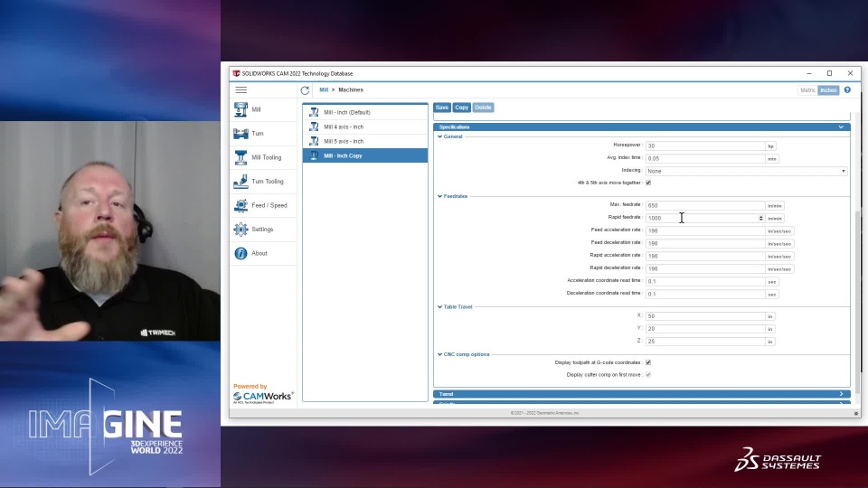
Task: Toggle Display toolpath at G-code coordinates checkbox
Action: [x=648, y=362]
